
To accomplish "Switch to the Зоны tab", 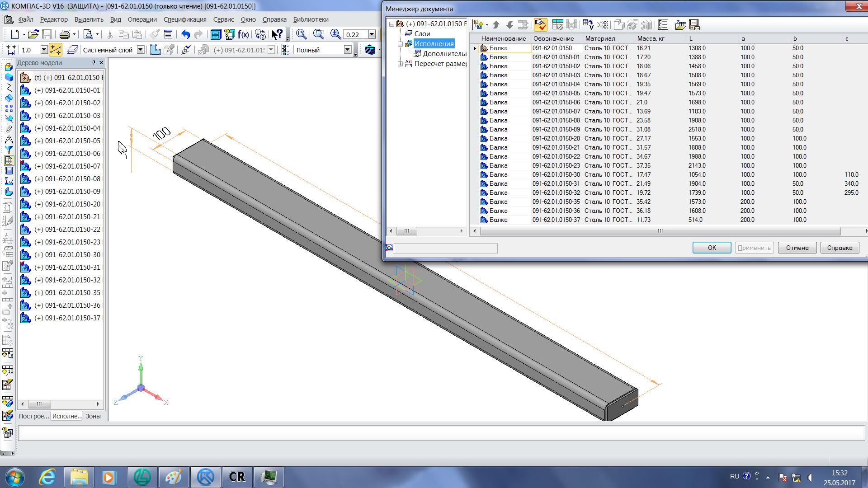I will (x=93, y=416).
